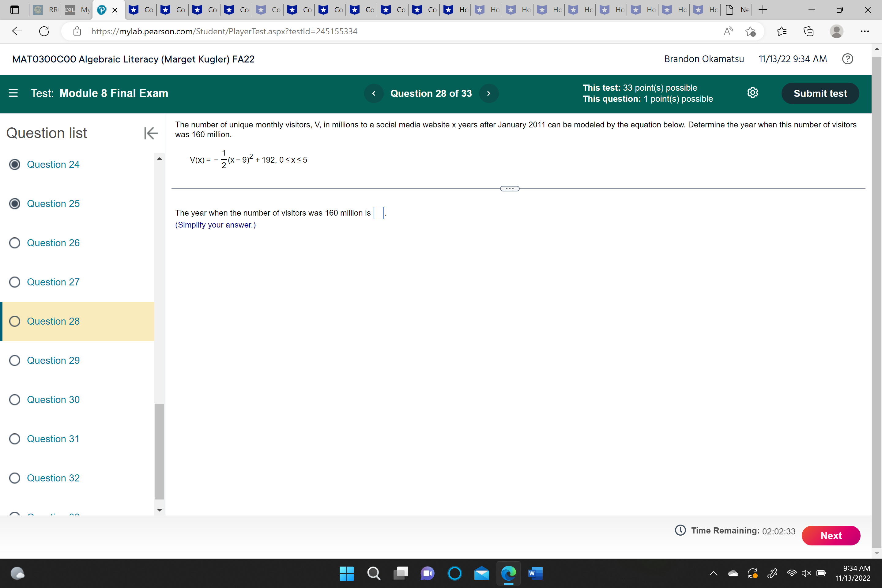Open the test settings gear icon
The width and height of the screenshot is (882, 588).
coord(752,93)
